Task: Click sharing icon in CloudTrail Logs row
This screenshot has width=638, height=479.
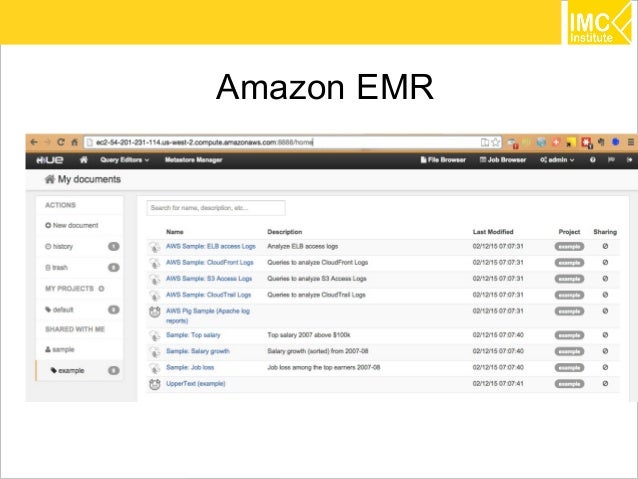Action: (x=605, y=295)
